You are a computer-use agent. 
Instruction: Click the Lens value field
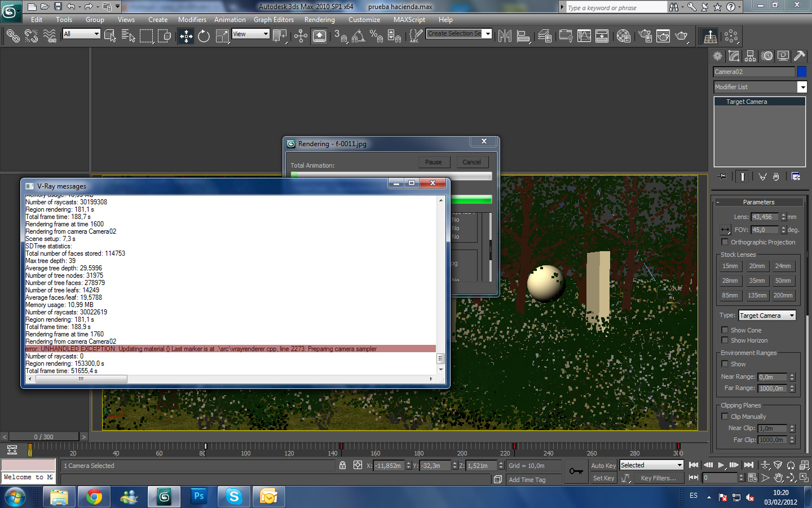(765, 217)
